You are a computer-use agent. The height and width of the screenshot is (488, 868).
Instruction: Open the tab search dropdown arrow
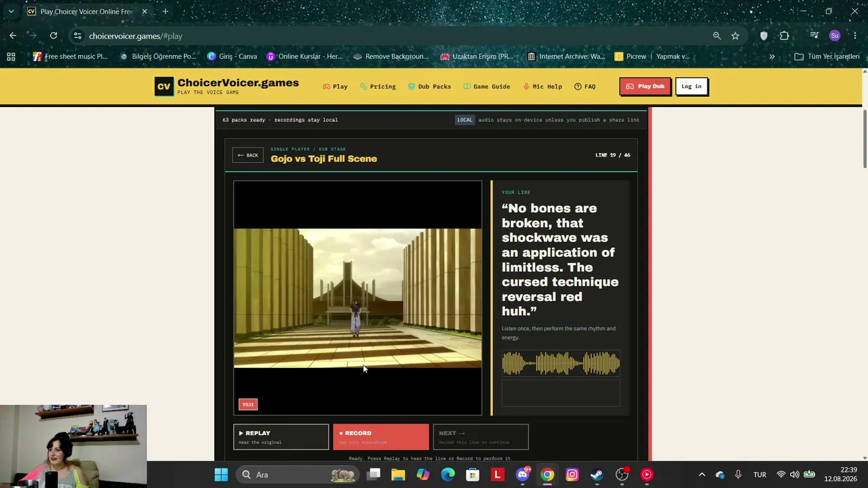pos(11,12)
